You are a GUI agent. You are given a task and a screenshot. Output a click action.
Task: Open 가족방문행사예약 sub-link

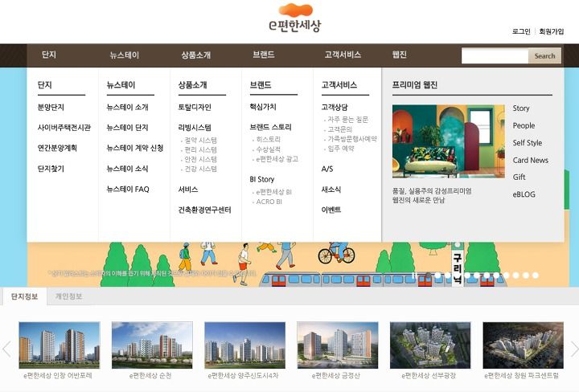(352, 139)
